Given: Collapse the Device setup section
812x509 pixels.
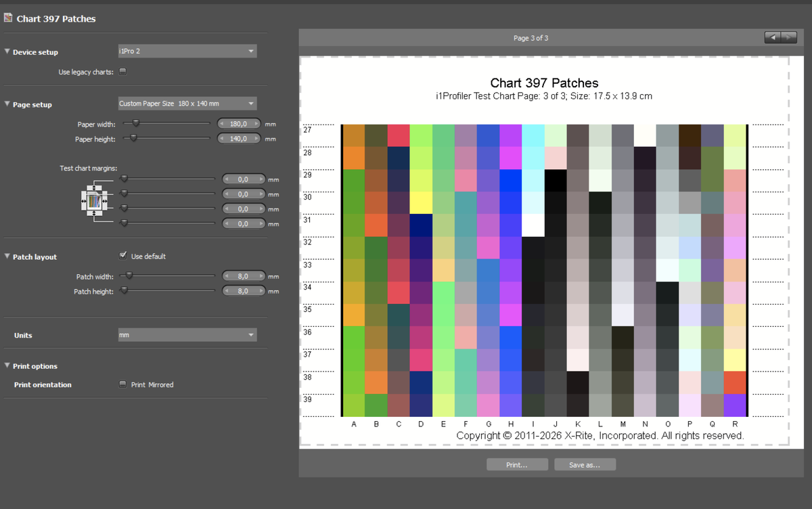Looking at the screenshot, I should 7,51.
